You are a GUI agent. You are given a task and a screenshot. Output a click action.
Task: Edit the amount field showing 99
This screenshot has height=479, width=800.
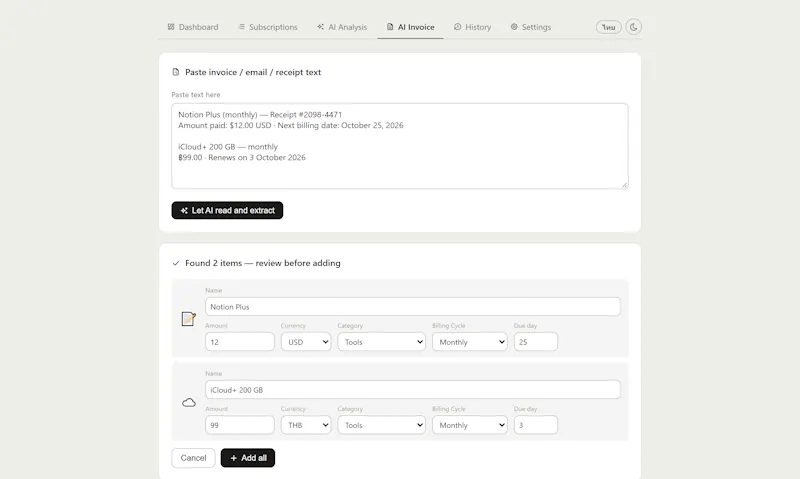tap(240, 425)
